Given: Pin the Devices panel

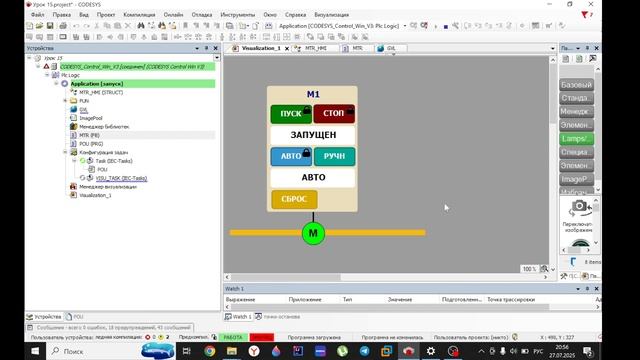Looking at the screenshot, I should click(x=207, y=48).
